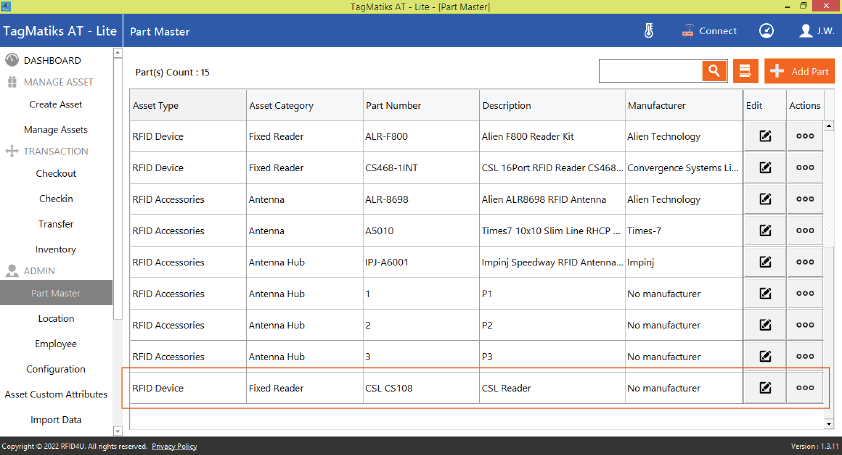Click the Connect reader icon
842x455 pixels.
click(x=709, y=31)
